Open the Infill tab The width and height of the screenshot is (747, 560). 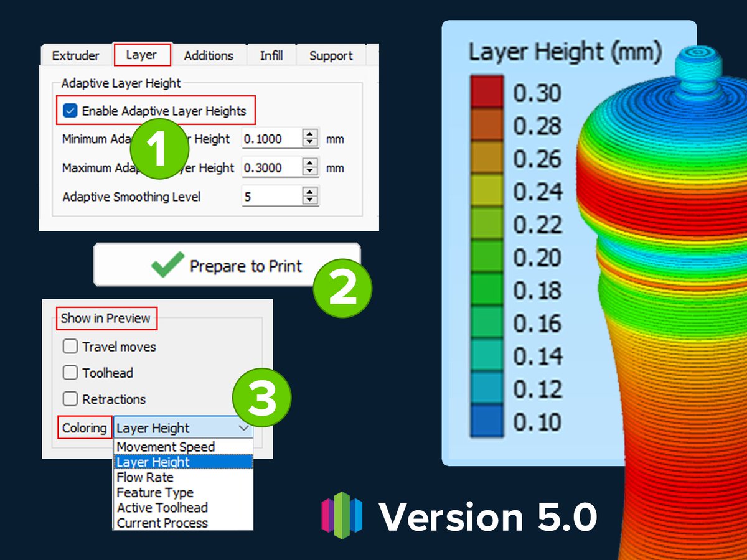point(271,55)
